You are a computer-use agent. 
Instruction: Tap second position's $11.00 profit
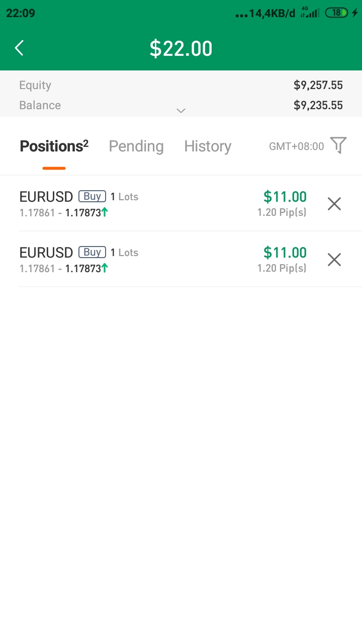[x=285, y=253]
